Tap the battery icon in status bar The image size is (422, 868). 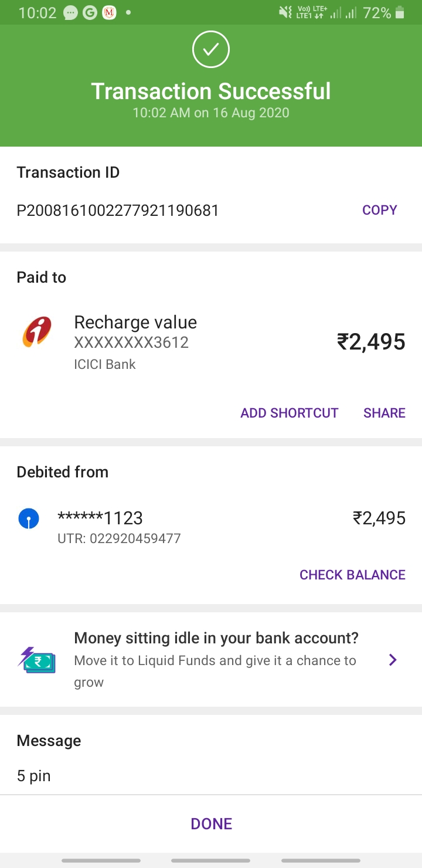(400, 12)
